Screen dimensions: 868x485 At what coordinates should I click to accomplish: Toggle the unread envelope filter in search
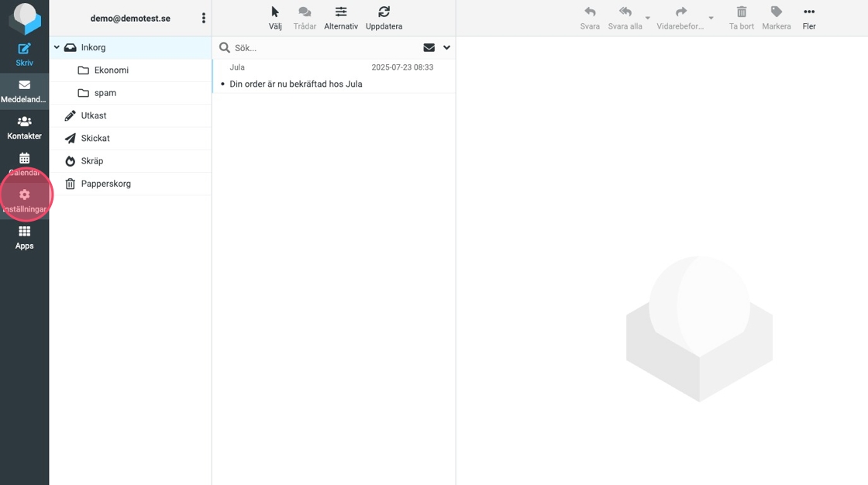pos(429,48)
